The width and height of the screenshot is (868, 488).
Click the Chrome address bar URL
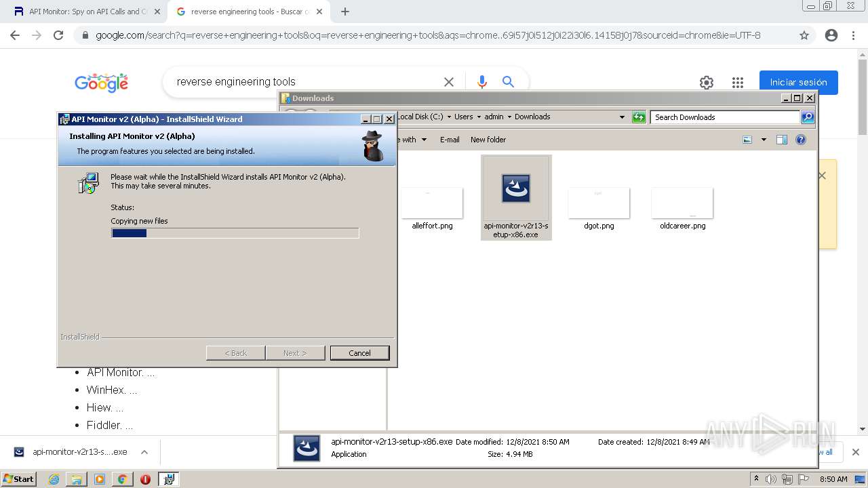tap(428, 35)
